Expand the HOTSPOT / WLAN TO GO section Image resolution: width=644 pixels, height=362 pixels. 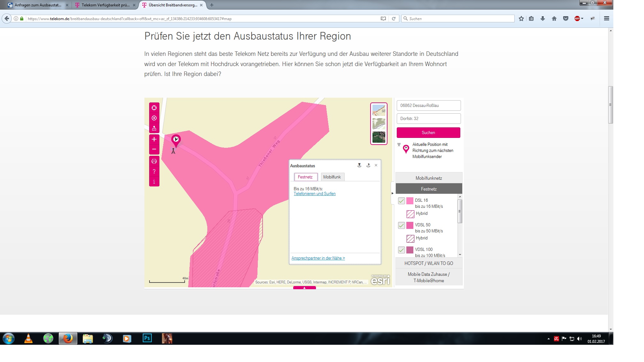click(428, 263)
